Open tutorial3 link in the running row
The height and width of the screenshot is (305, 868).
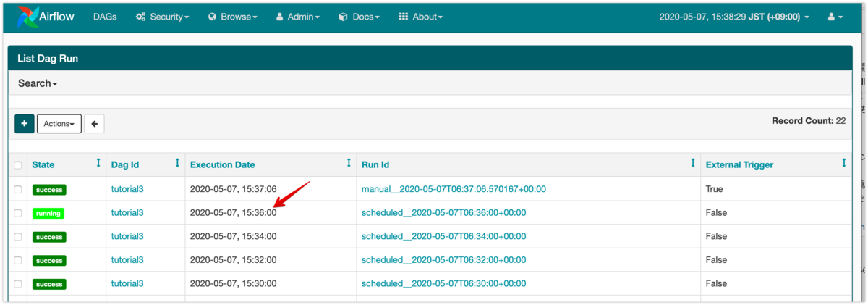pos(127,213)
